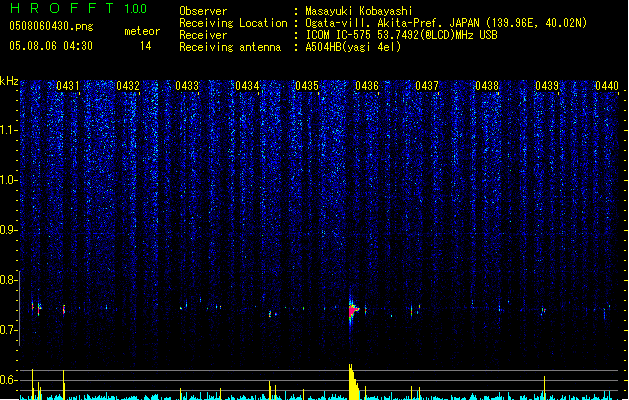Click the 'Receiver' field label
This screenshot has height=400, width=629.
click(x=203, y=35)
